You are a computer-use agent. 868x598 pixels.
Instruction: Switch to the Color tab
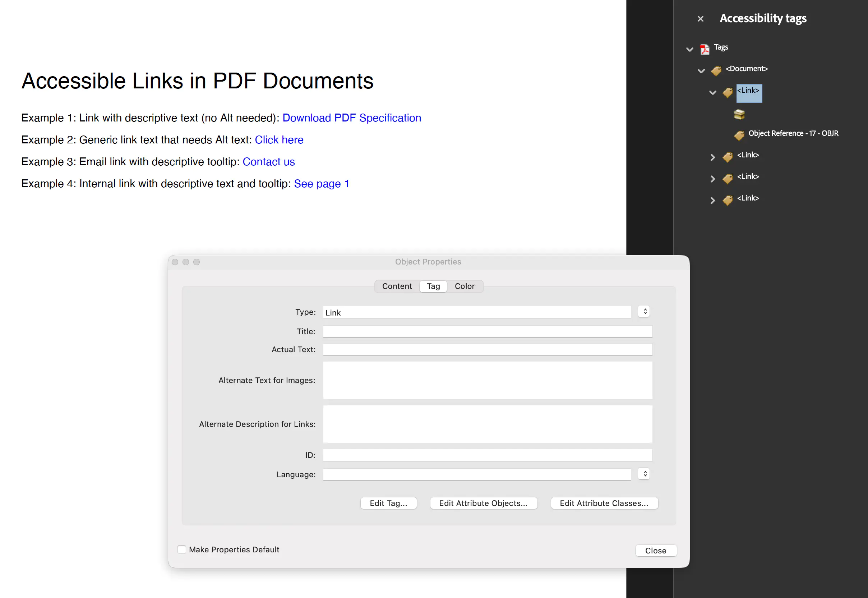tap(464, 286)
